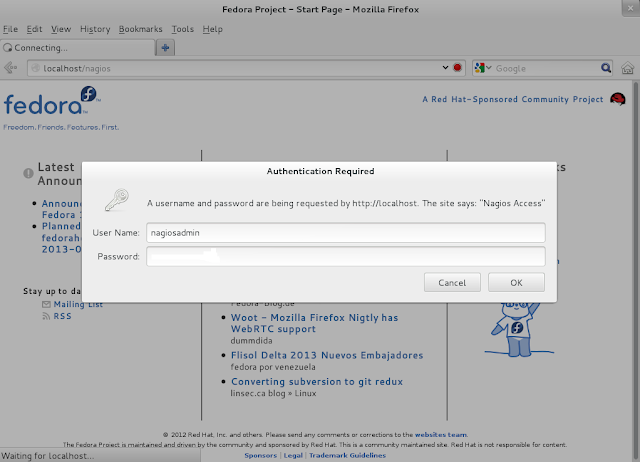640x462 pixels.
Task: Click the search magnifier icon
Action: click(x=606, y=68)
